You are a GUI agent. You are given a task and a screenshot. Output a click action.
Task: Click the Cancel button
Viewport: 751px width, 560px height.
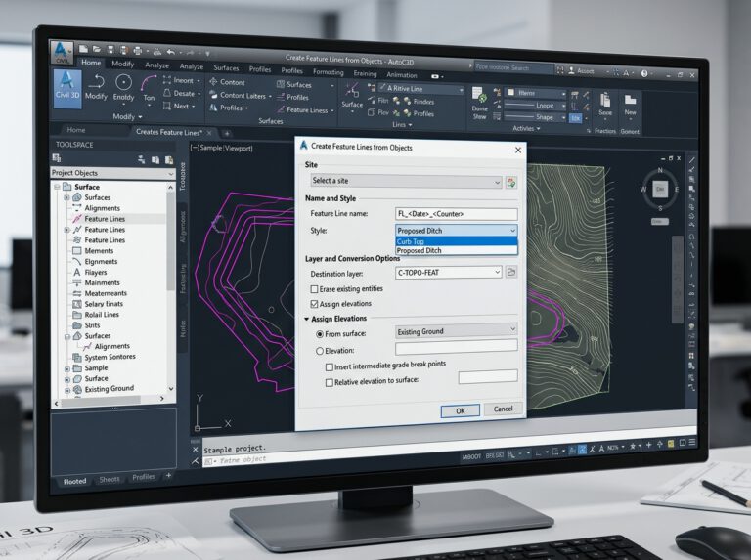[x=503, y=409]
